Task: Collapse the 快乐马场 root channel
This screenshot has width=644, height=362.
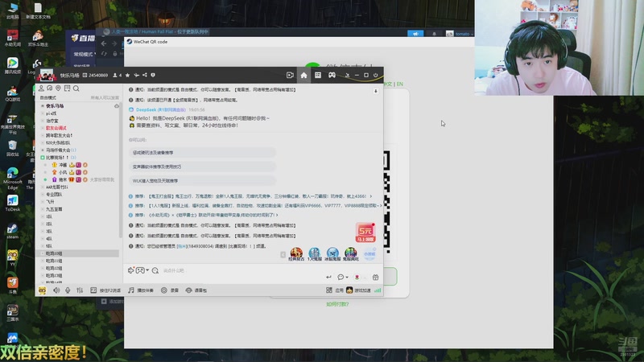Action: tap(43, 106)
